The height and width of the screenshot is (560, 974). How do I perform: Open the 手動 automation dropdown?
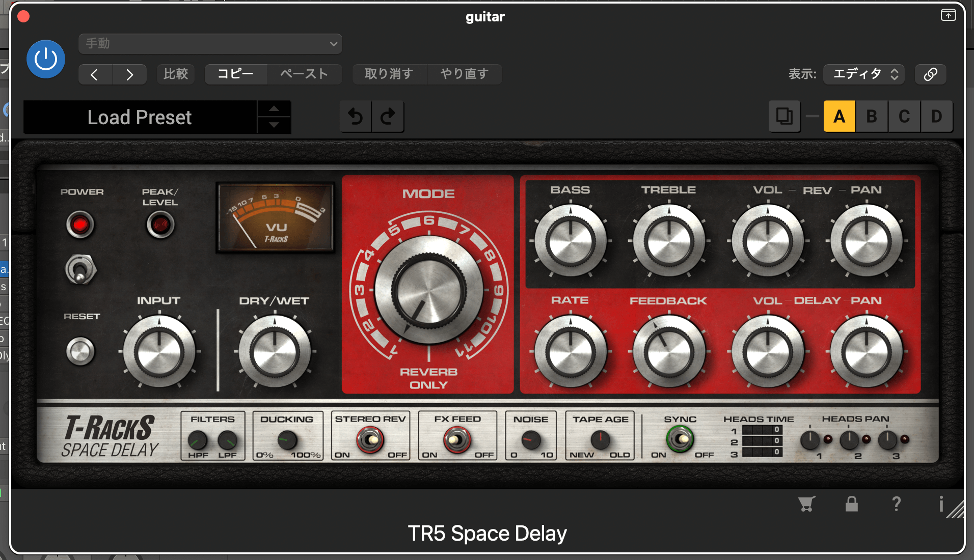pyautogui.click(x=210, y=44)
